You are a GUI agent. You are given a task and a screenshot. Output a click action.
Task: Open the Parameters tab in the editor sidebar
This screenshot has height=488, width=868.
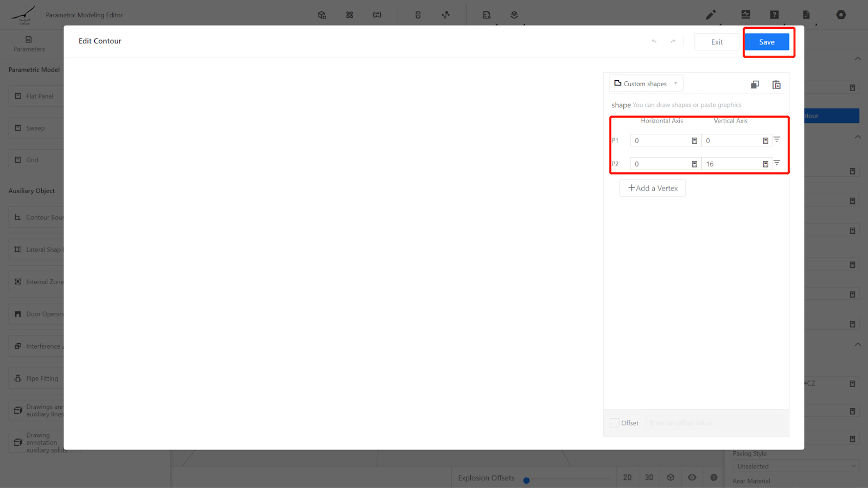(x=29, y=43)
